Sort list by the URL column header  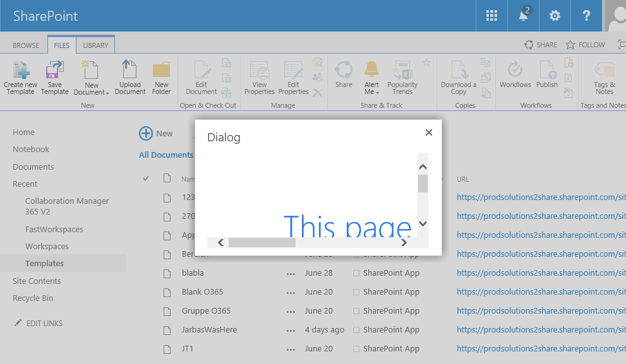pyautogui.click(x=463, y=179)
